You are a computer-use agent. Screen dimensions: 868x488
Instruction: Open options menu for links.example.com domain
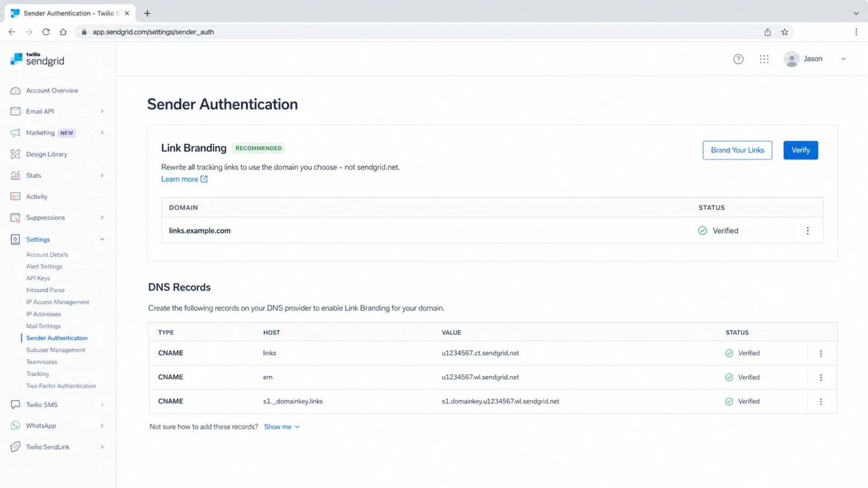tap(808, 231)
